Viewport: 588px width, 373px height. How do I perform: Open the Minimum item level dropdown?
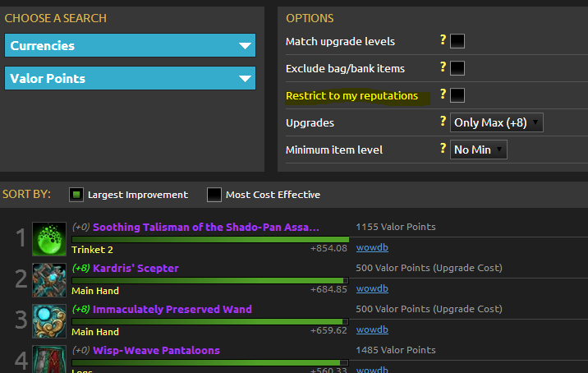point(479,150)
